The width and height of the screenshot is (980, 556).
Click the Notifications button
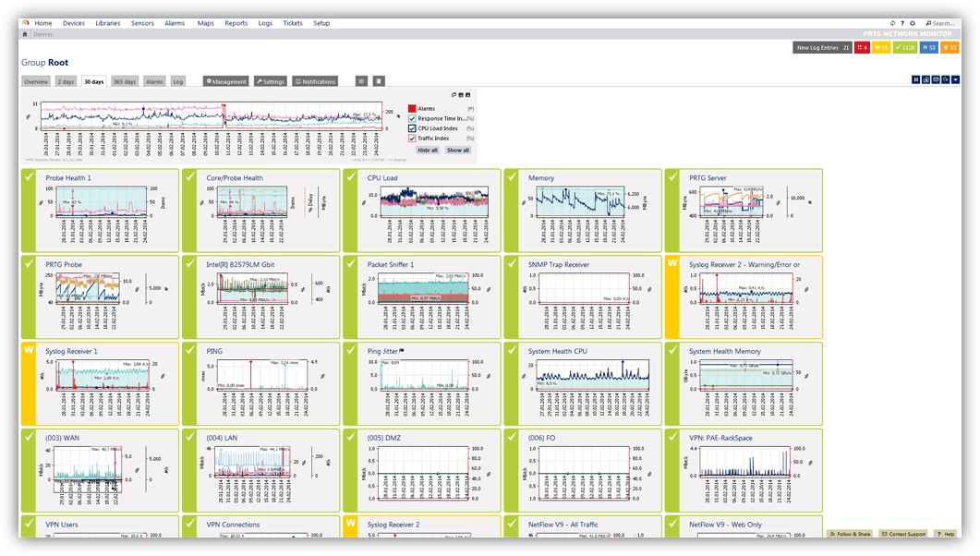[316, 81]
